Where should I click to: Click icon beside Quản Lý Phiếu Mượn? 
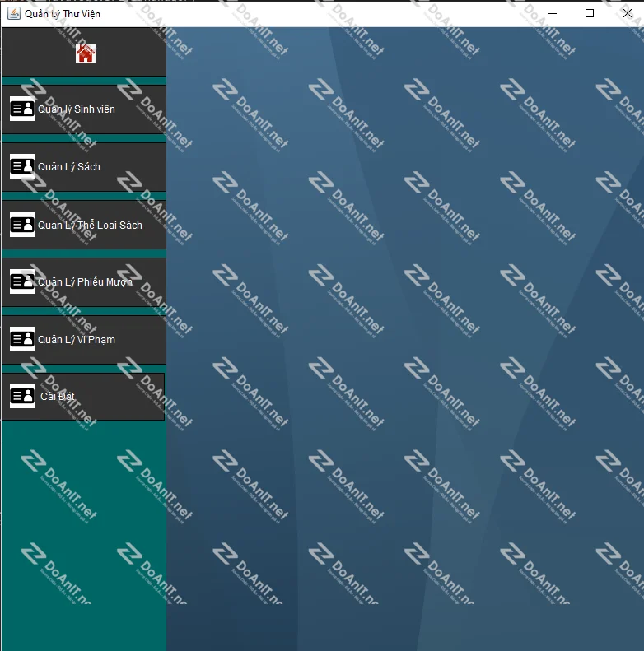pyautogui.click(x=22, y=281)
